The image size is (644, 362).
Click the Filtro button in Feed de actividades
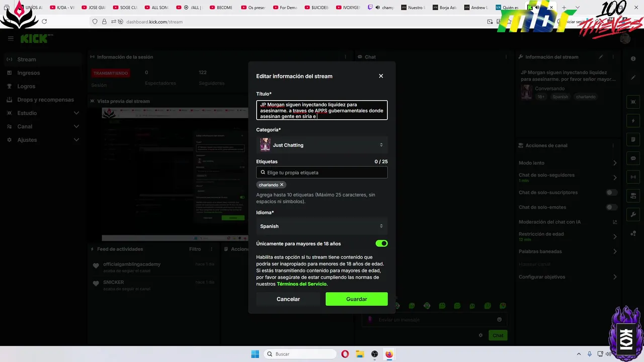195,249
